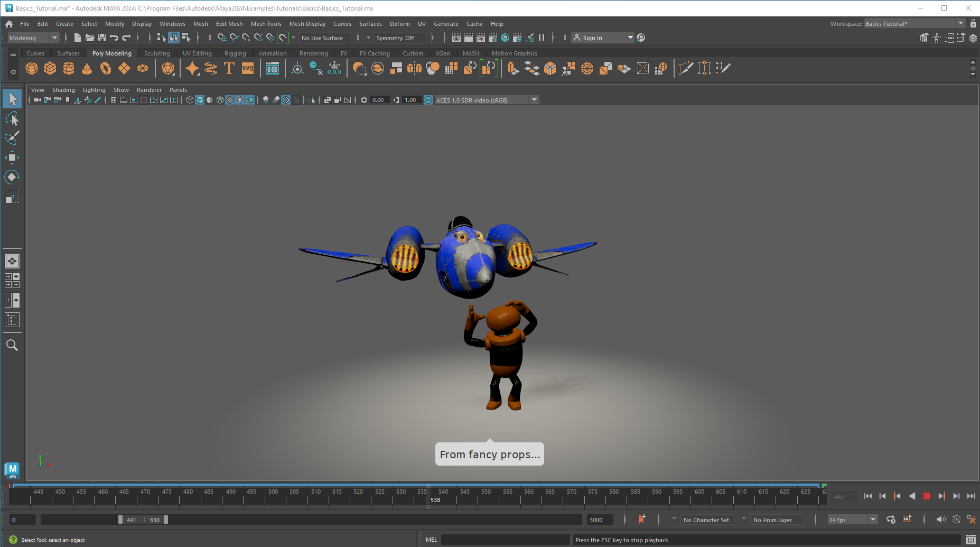Image resolution: width=980 pixels, height=547 pixels.
Task: Click the Save Scene icon
Action: coord(102,38)
